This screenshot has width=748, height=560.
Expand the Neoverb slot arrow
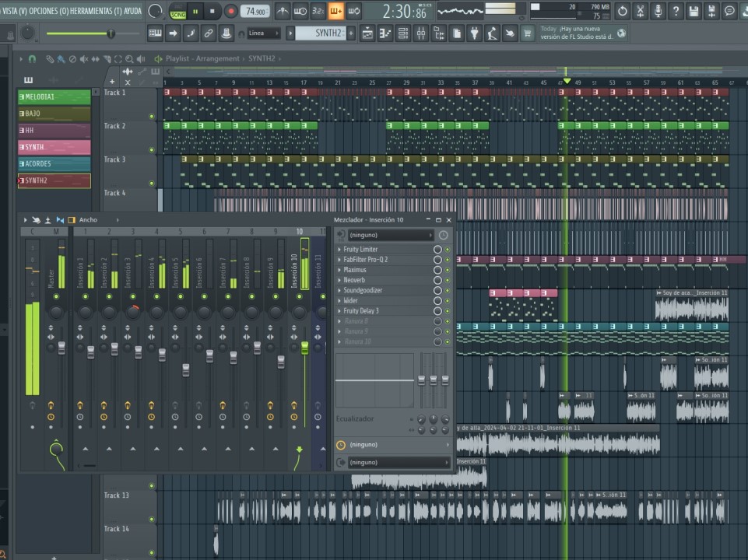[x=339, y=280]
